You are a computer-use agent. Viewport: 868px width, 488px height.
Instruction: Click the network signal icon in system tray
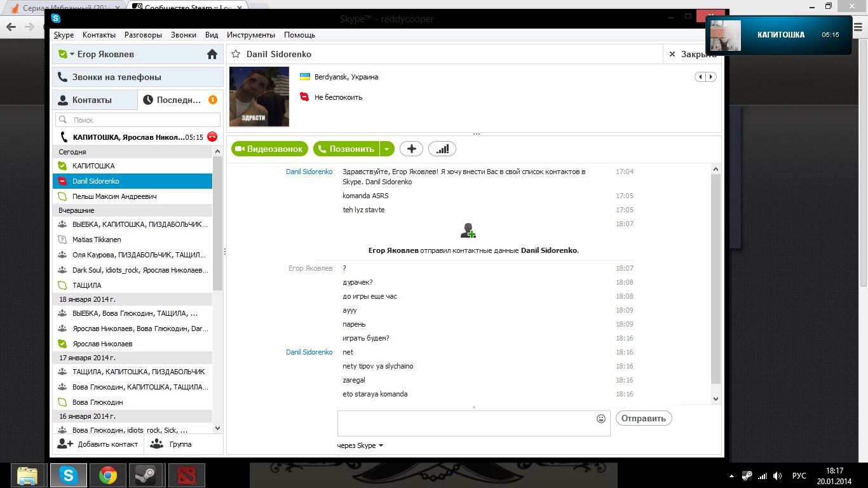(763, 476)
